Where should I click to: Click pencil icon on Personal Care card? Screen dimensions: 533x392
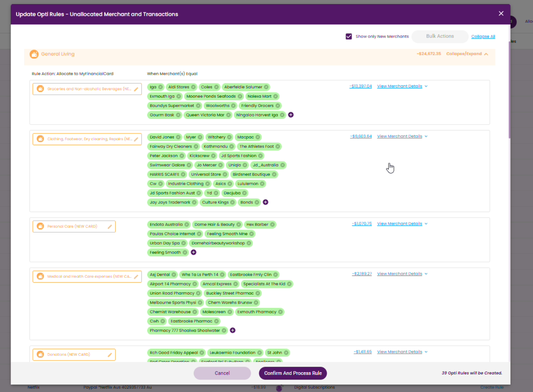(110, 227)
